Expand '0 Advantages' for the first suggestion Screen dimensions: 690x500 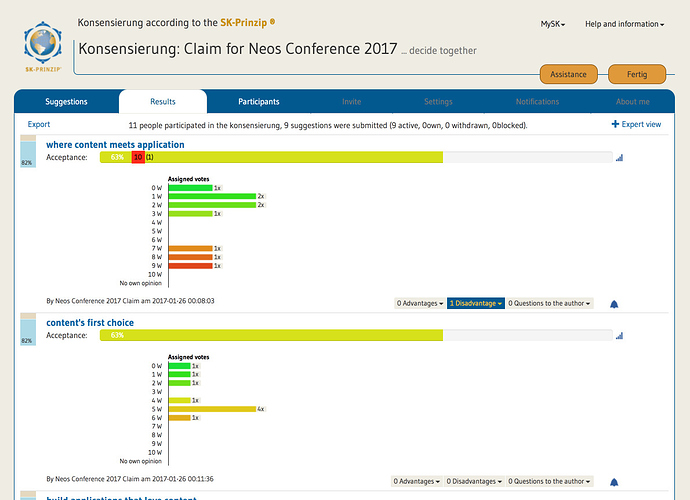(419, 303)
